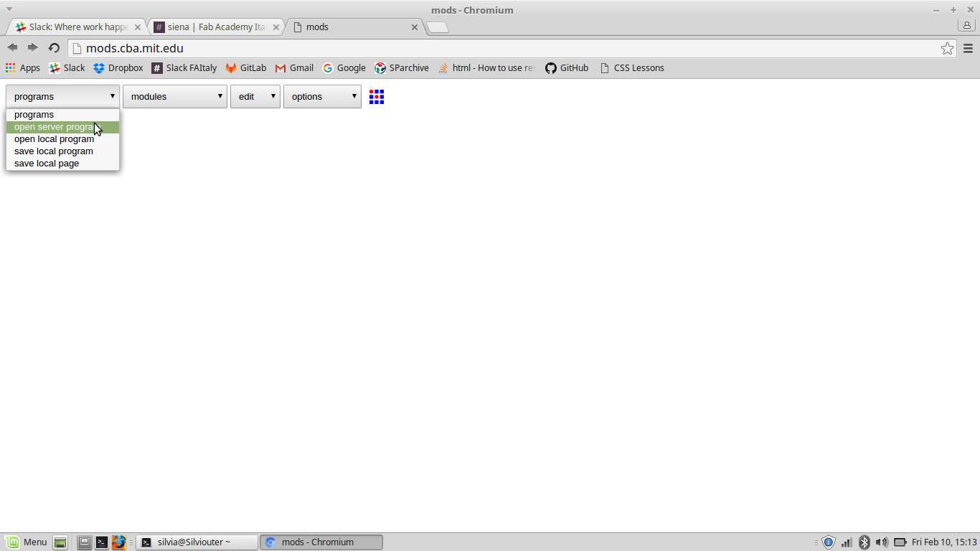Screen dimensions: 980x551
Task: Go back with the browser back arrow
Action: 12,47
